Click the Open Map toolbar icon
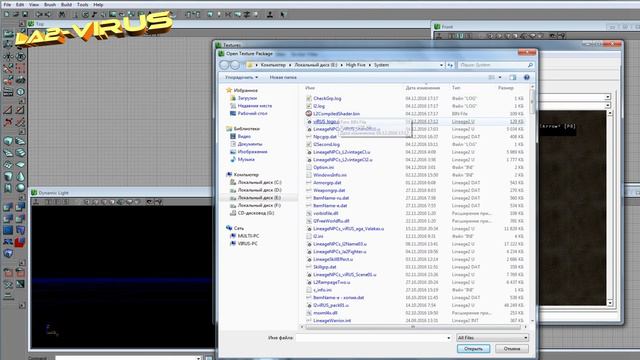Screen dimensions: 640x360 click(x=16, y=14)
